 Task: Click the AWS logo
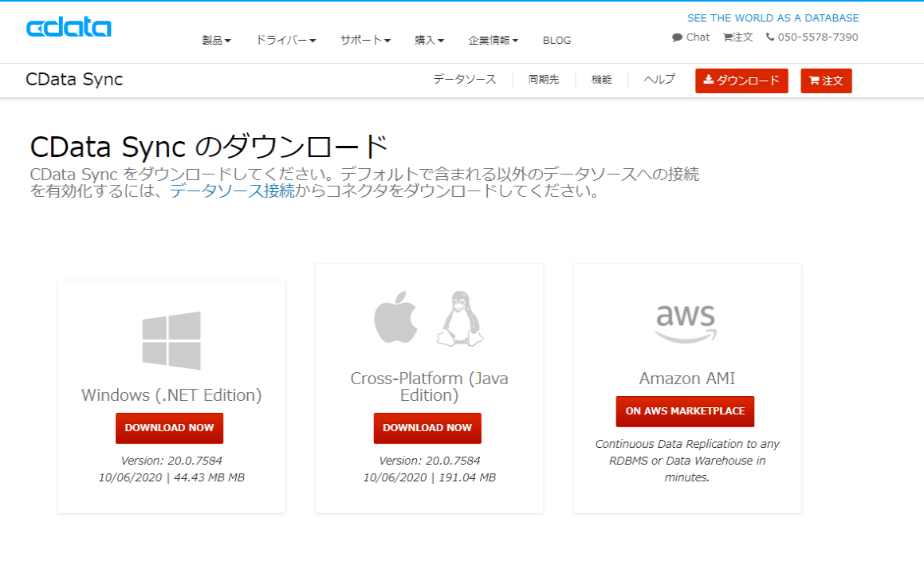(x=686, y=324)
